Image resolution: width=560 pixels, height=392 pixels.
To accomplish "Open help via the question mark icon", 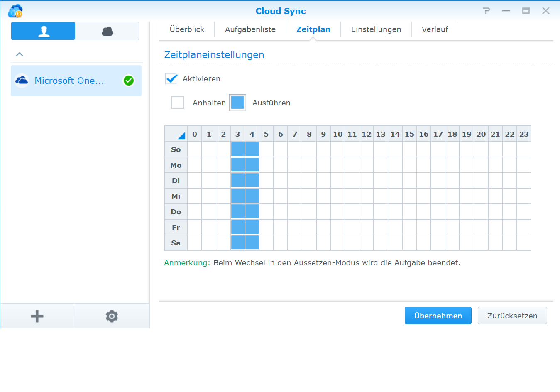I will [487, 11].
